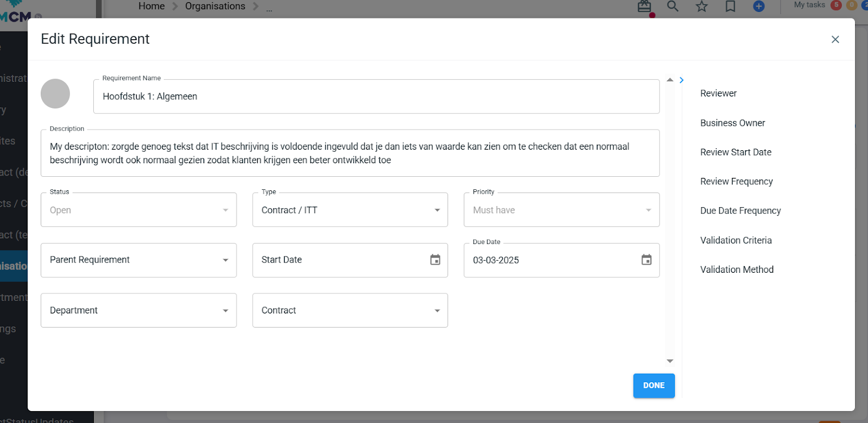Screen dimensions: 868x423
Task: Open Due Date calendar picker icon
Action: pyautogui.click(x=647, y=260)
